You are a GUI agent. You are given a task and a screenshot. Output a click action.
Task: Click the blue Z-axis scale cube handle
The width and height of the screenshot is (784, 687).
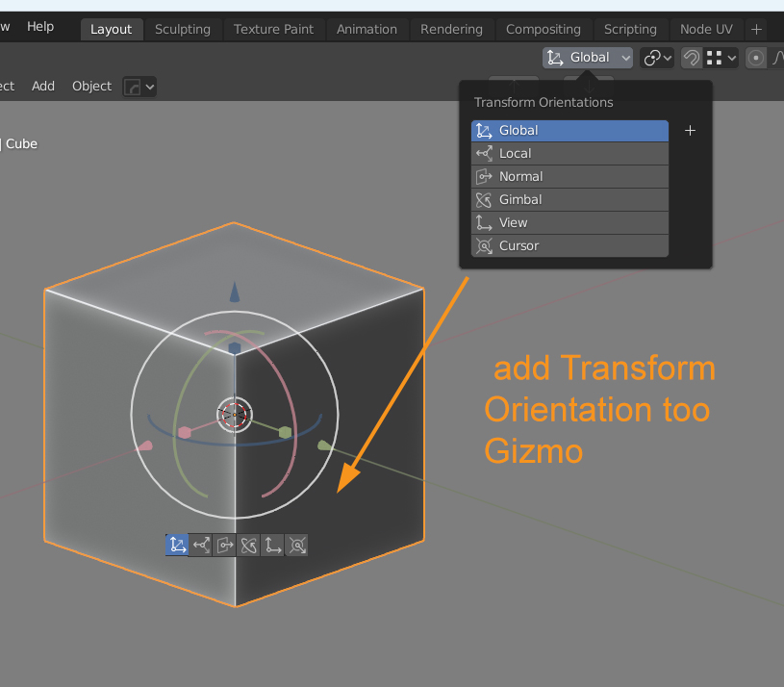235,348
